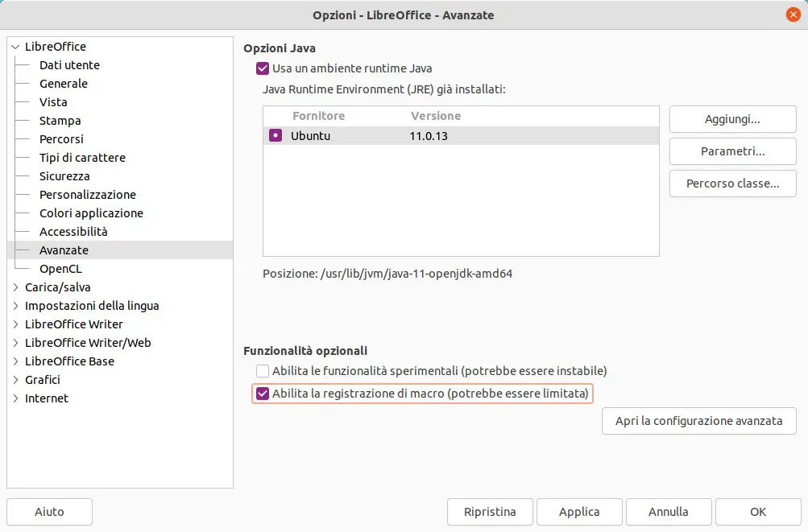Click the Applica button
This screenshot has height=532, width=808.
pos(579,512)
